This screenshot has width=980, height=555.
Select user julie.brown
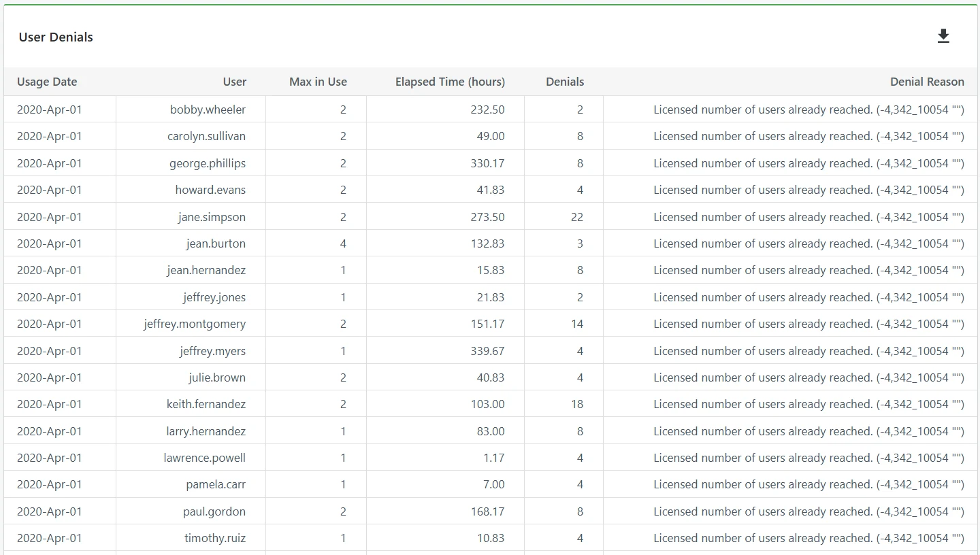coord(217,377)
